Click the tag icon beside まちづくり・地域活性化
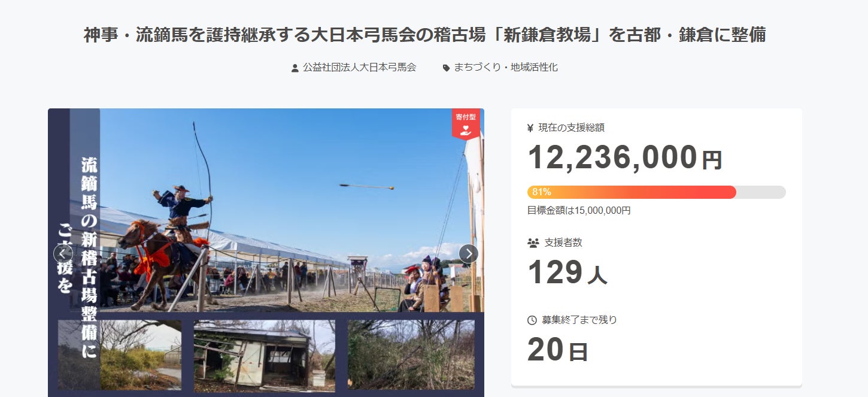 click(x=446, y=68)
